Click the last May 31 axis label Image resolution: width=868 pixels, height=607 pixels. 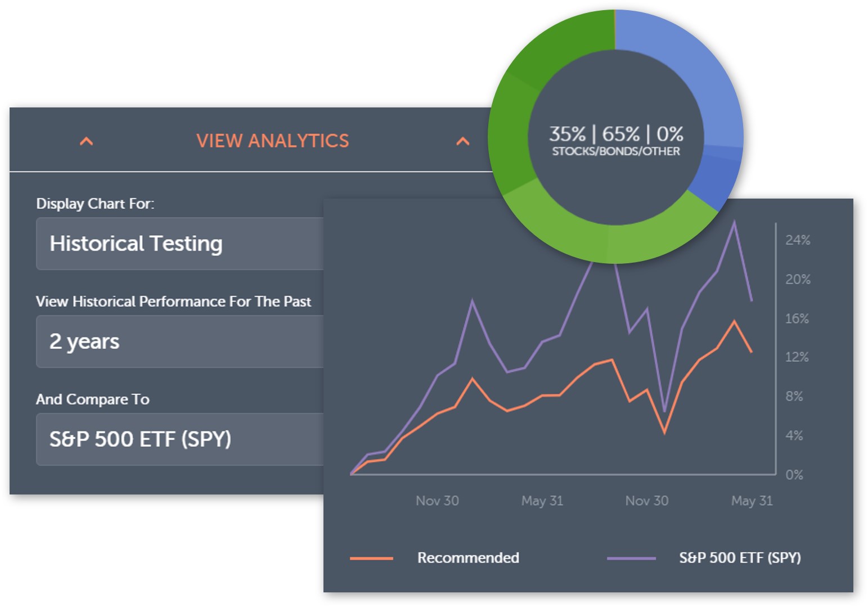[x=752, y=501]
